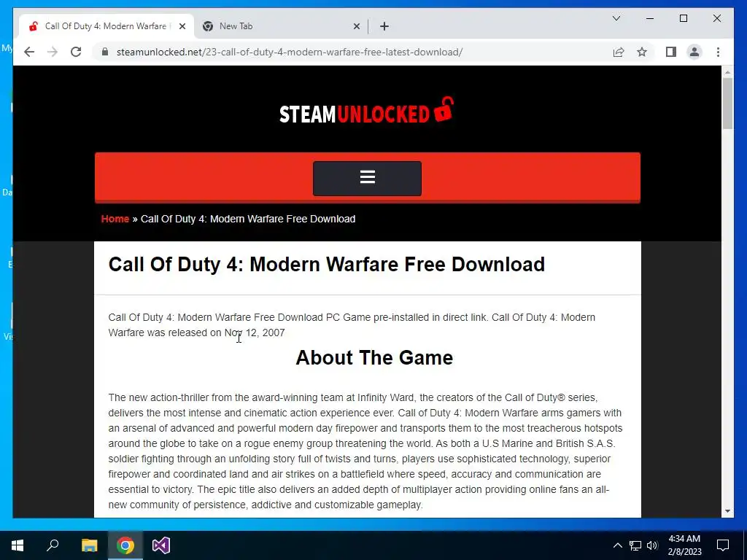Click the forward navigation arrow
Viewport: 747px width, 560px height.
click(53, 52)
